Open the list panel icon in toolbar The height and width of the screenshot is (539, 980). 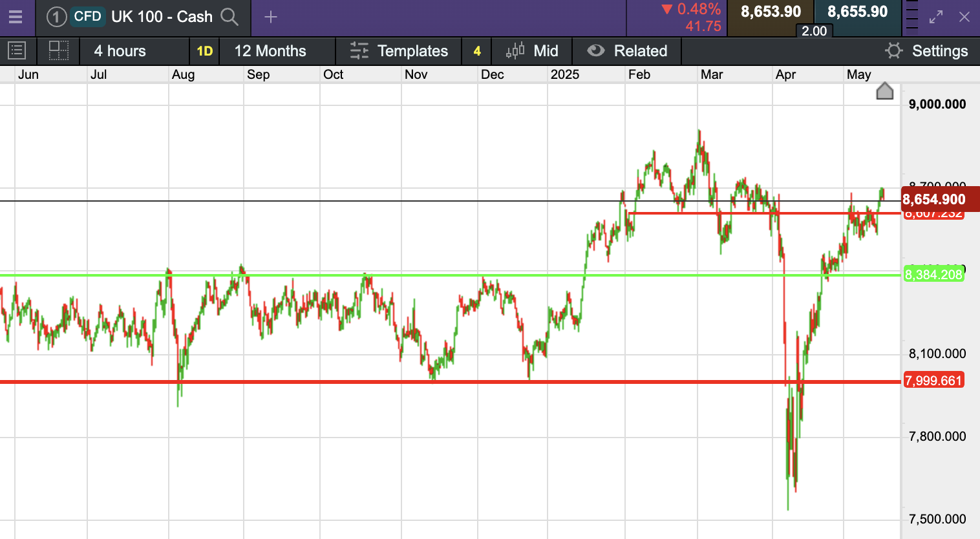click(x=17, y=50)
